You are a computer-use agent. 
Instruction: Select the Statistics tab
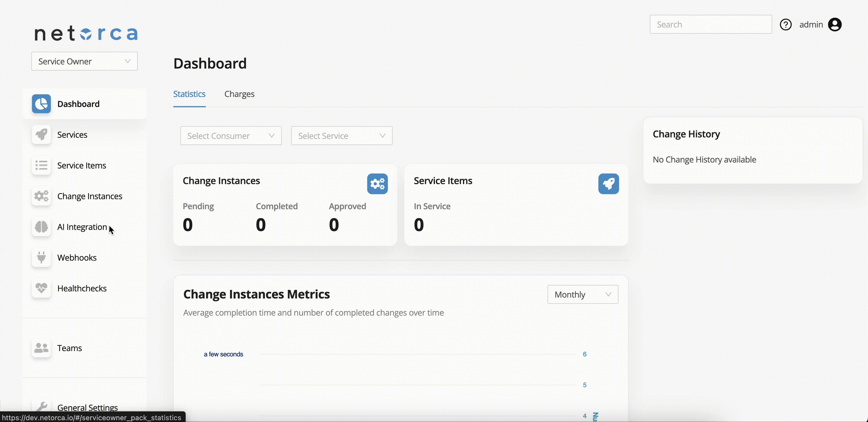click(189, 94)
